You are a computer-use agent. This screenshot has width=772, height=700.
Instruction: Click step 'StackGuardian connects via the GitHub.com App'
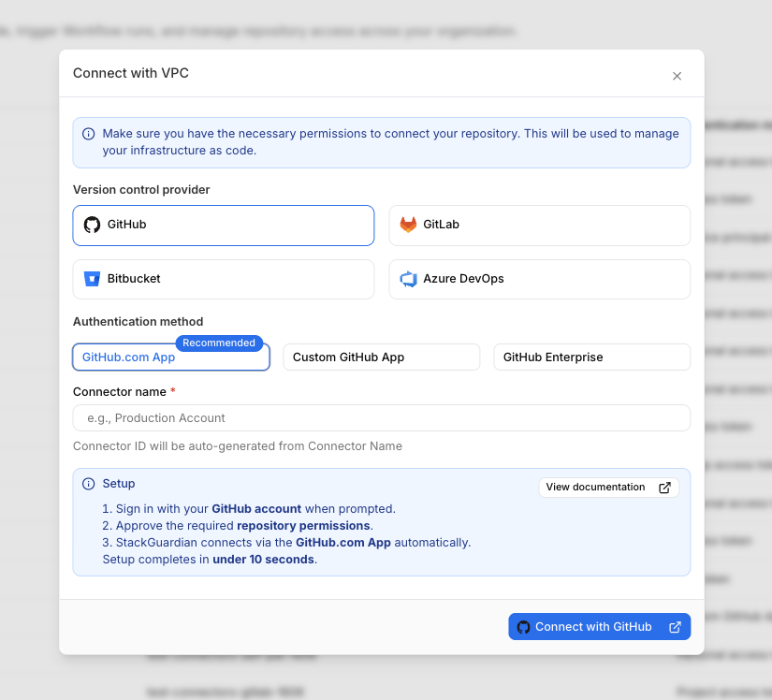286,543
